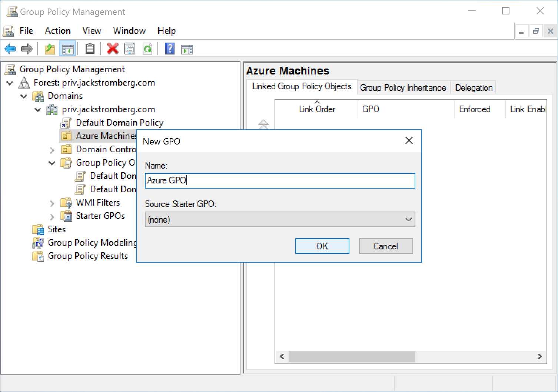Click the Show/Hide Console Tree icon
This screenshot has width=558, height=392.
(67, 49)
